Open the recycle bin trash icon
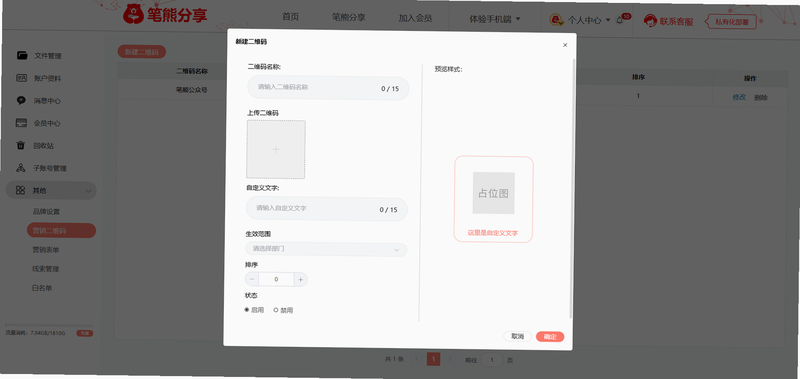Image resolution: width=800 pixels, height=379 pixels. [x=20, y=145]
